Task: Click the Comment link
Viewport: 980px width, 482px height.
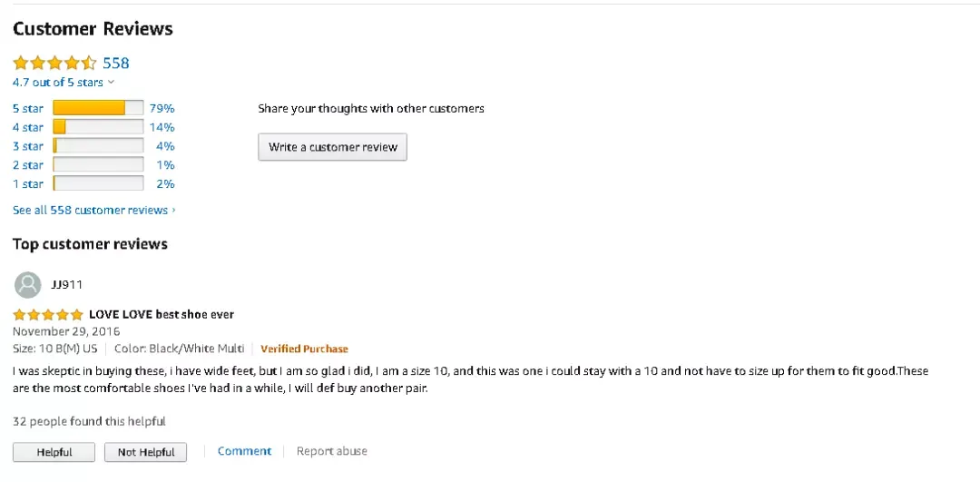Action: coord(244,451)
